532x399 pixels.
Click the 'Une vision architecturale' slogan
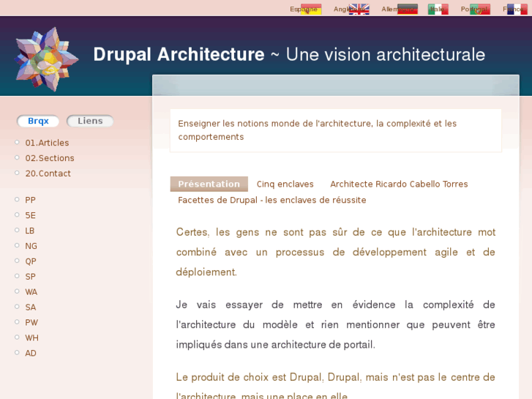coord(386,54)
